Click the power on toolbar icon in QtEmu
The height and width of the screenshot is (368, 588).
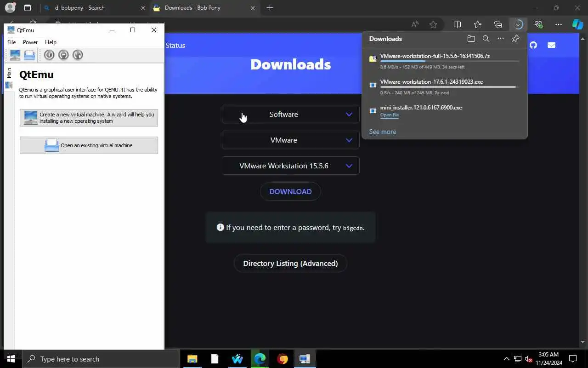pyautogui.click(x=49, y=55)
